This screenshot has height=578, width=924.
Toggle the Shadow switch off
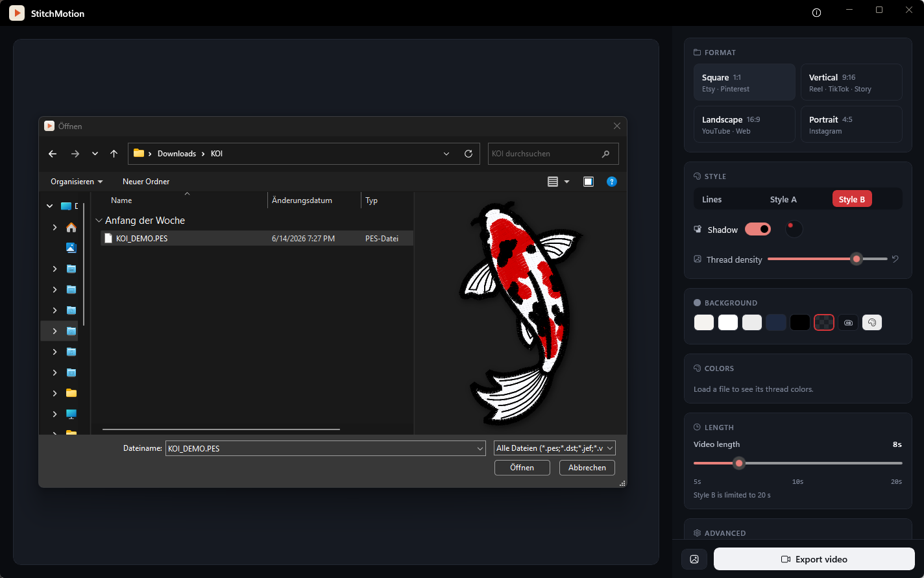click(x=757, y=229)
